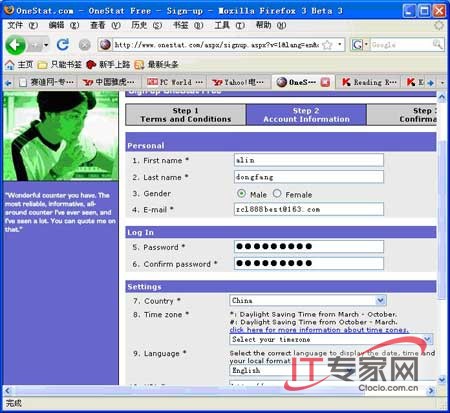Switch to the PC World tab
Viewport: 450px width, 413px height.
[x=175, y=82]
